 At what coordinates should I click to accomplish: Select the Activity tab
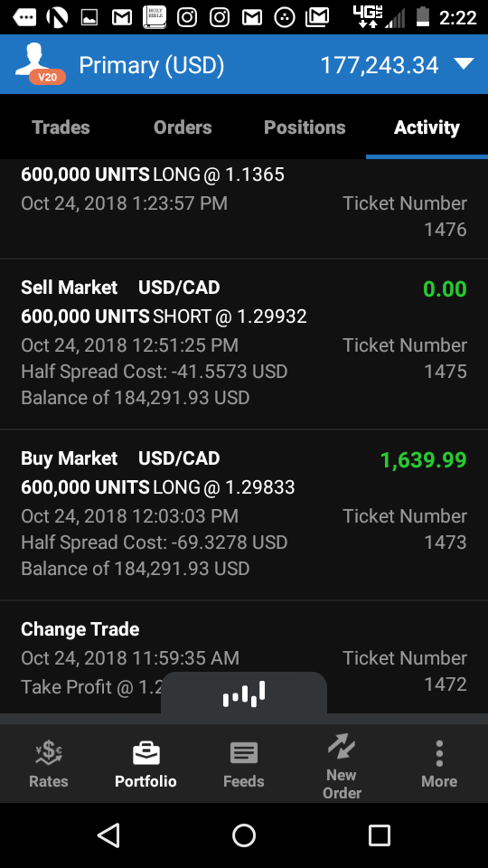pyautogui.click(x=427, y=127)
